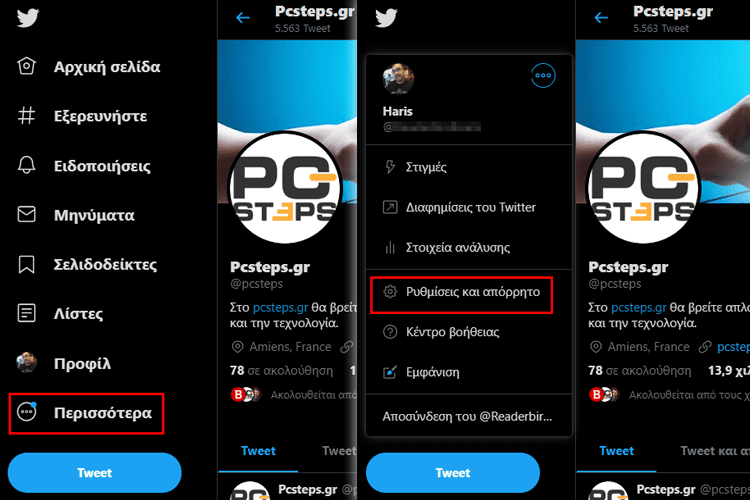The height and width of the screenshot is (500, 750).
Task: Open the pcsteps.gr link in left bio
Action: [280, 307]
